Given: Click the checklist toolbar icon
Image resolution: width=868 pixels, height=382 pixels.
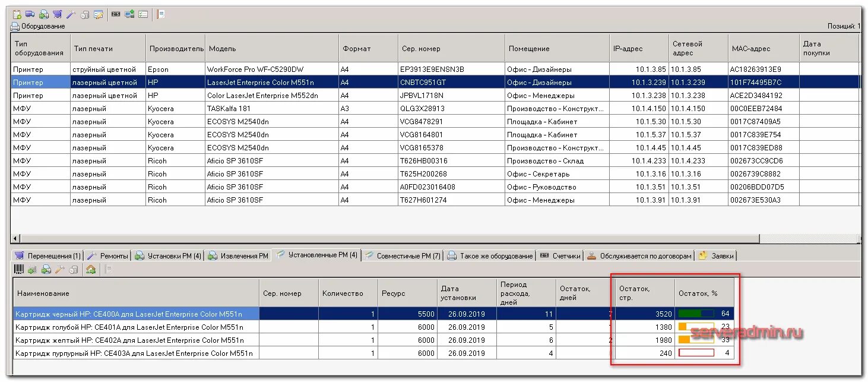Looking at the screenshot, I should coord(143,14).
